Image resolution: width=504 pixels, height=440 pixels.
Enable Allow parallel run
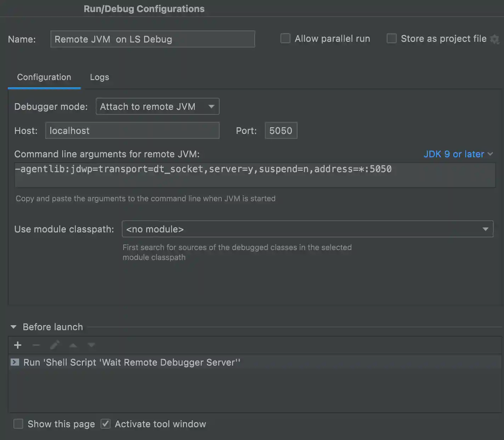click(x=285, y=38)
